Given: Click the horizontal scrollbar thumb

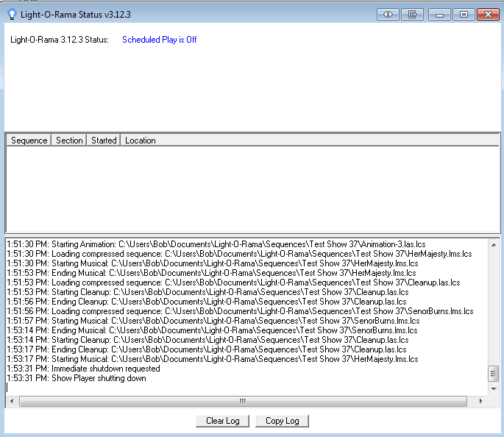Looking at the screenshot, I should click(243, 401).
